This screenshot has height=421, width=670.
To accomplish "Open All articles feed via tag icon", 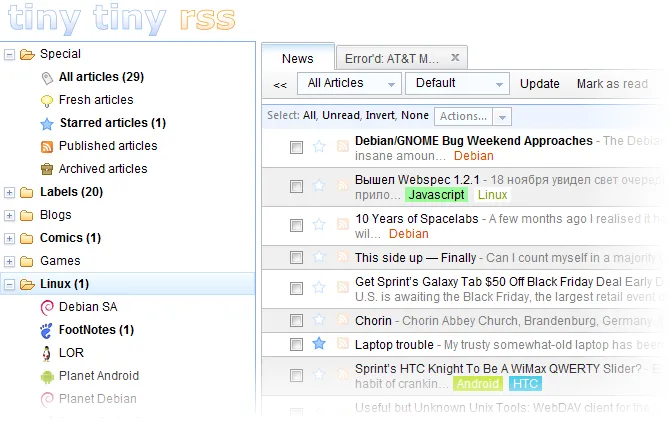I will (47, 78).
